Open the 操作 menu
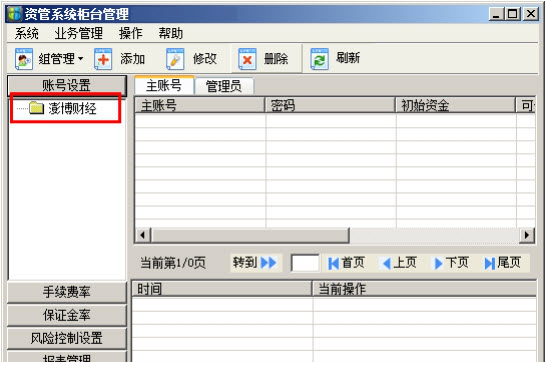 [131, 33]
